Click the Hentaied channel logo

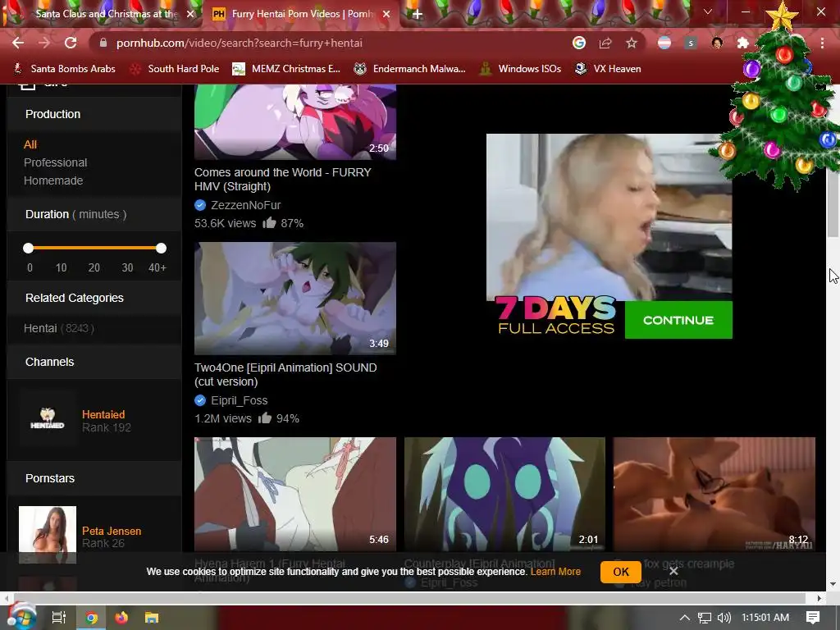48,418
